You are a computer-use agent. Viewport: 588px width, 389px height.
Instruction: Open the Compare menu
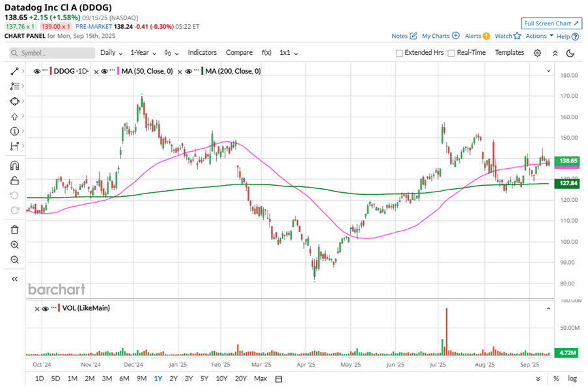click(x=239, y=53)
